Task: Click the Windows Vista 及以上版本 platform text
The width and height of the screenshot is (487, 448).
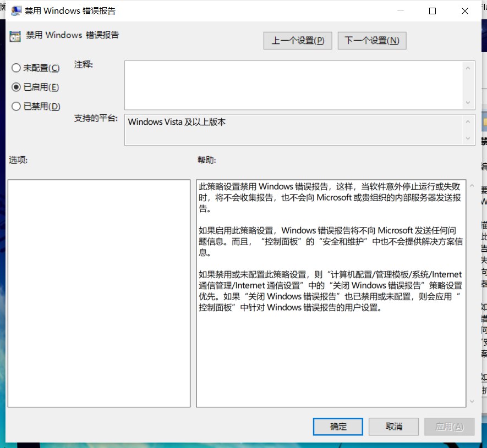Action: [177, 122]
